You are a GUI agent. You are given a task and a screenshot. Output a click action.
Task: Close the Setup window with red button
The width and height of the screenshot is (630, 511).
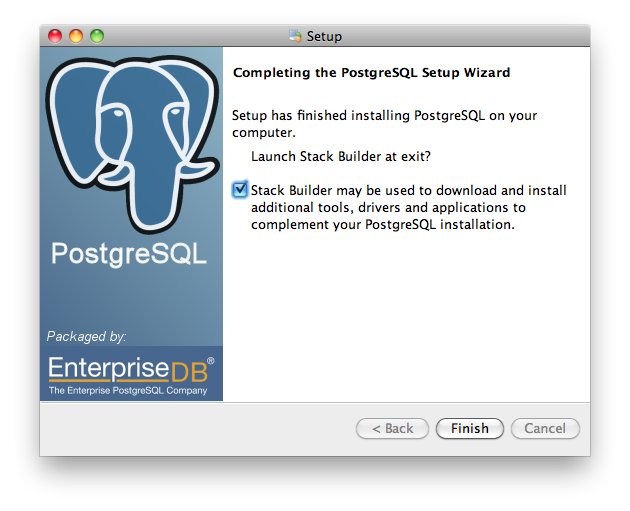[55, 36]
